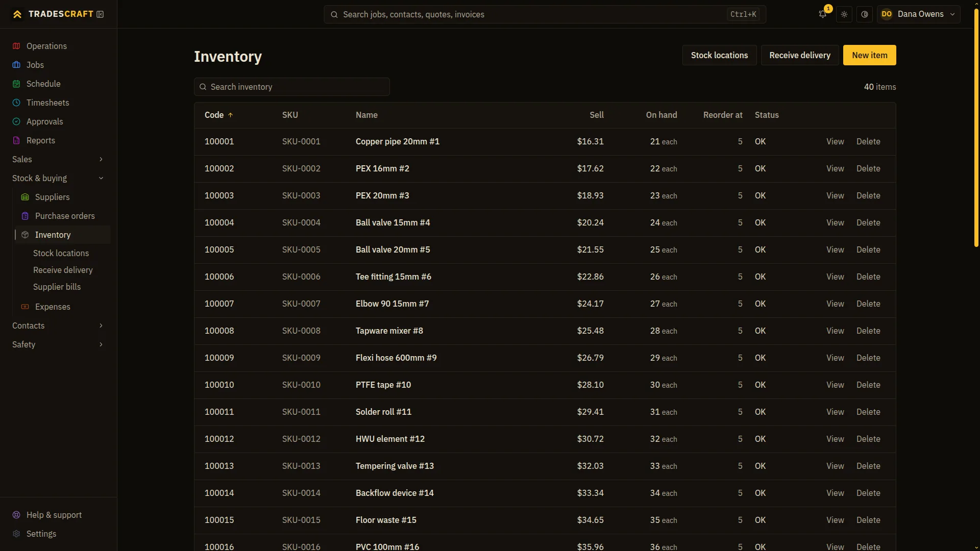This screenshot has width=980, height=551.
Task: Click the DO avatar badge
Action: [x=887, y=14]
